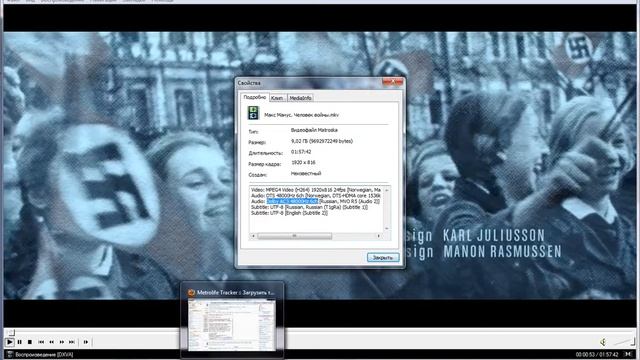The height and width of the screenshot is (360, 640).
Task: Click the MKV file icon in dialog
Action: tap(253, 113)
